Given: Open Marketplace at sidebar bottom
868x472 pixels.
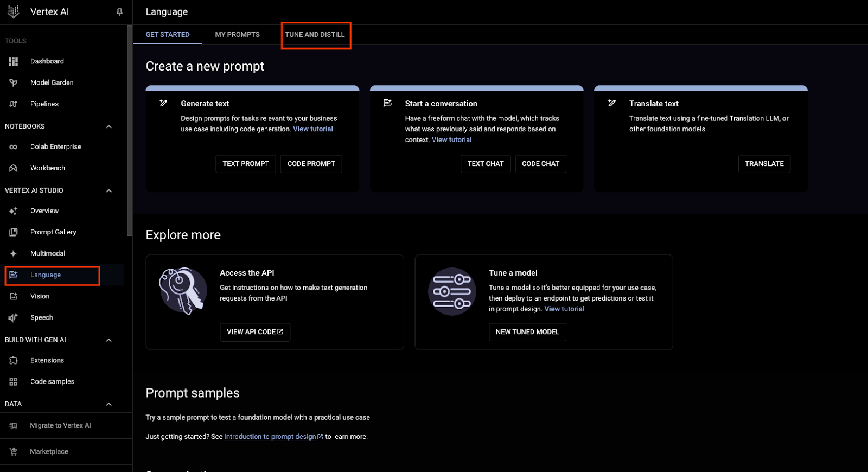Looking at the screenshot, I should tap(49, 452).
